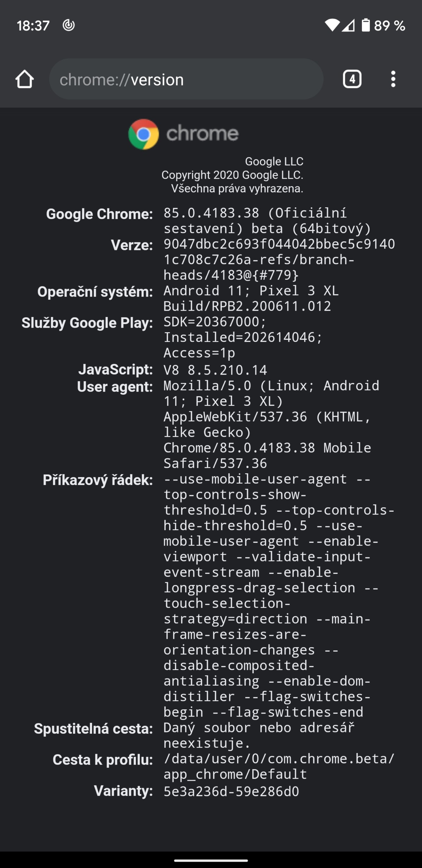Image resolution: width=422 pixels, height=868 pixels.
Task: Tap the 18:37 clock in the status bar
Action: pyautogui.click(x=33, y=26)
